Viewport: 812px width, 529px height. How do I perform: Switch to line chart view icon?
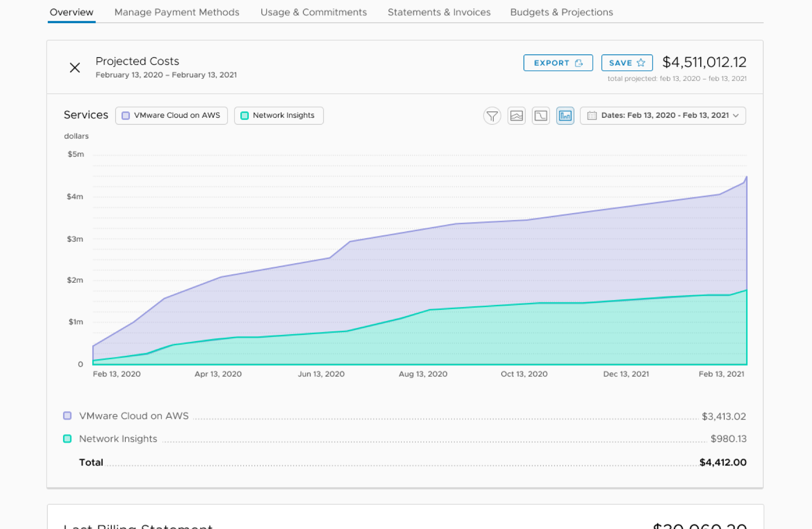(541, 116)
